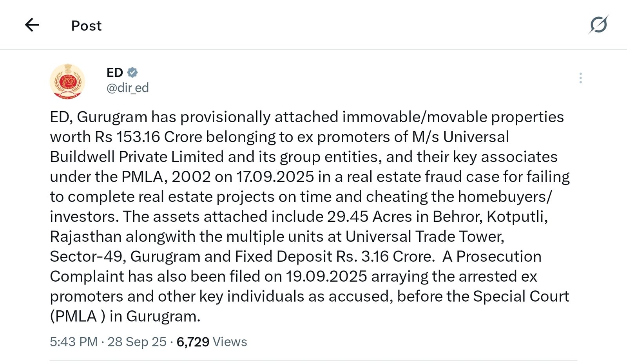Click the Post header title
The image size is (627, 364).
(86, 26)
